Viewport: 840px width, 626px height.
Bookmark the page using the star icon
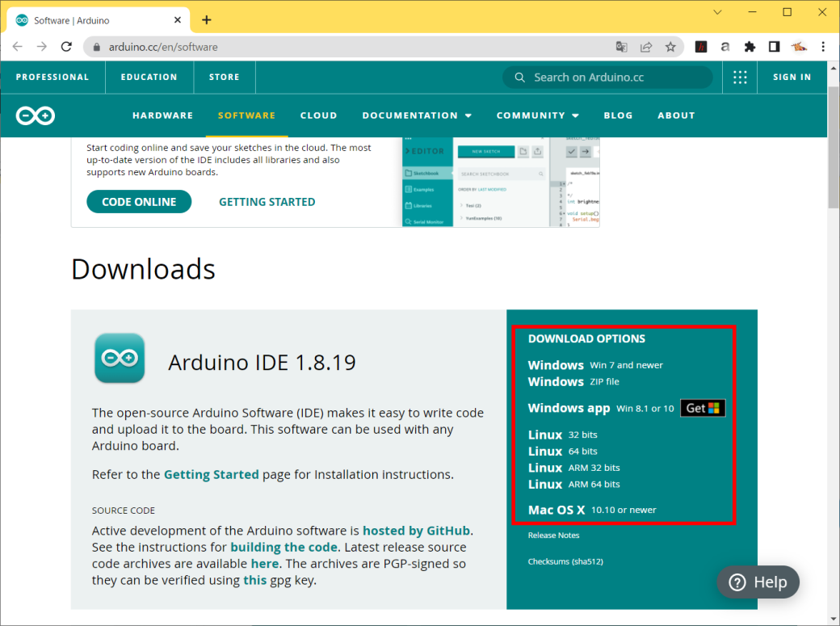670,47
